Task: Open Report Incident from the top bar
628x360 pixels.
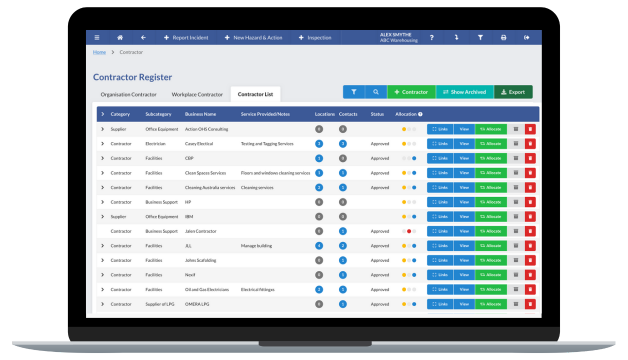Action: pyautogui.click(x=186, y=38)
